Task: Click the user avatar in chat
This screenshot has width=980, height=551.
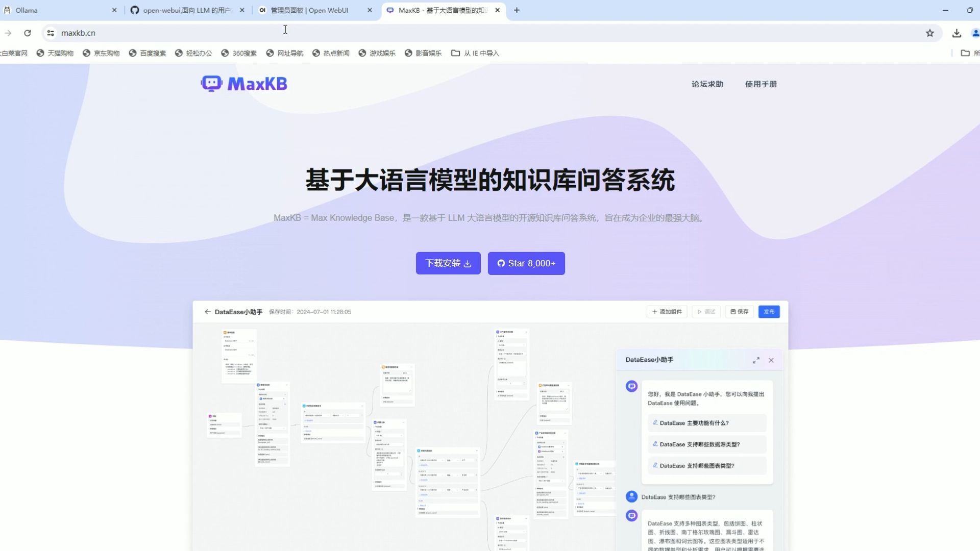Action: click(631, 496)
